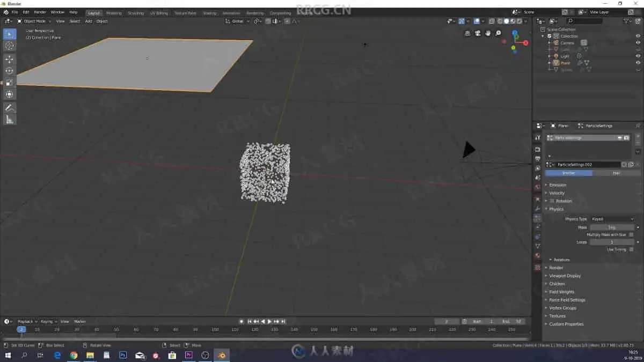Adjust the Loops value field
The width and height of the screenshot is (644, 362).
[612, 242]
